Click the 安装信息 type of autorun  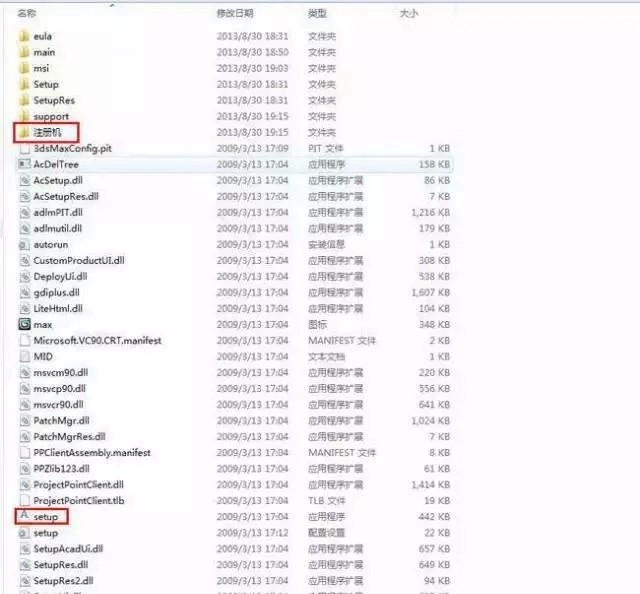coord(327,245)
